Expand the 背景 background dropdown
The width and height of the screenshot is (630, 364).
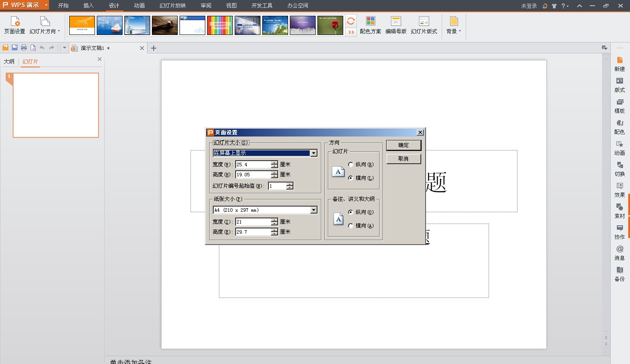454,25
